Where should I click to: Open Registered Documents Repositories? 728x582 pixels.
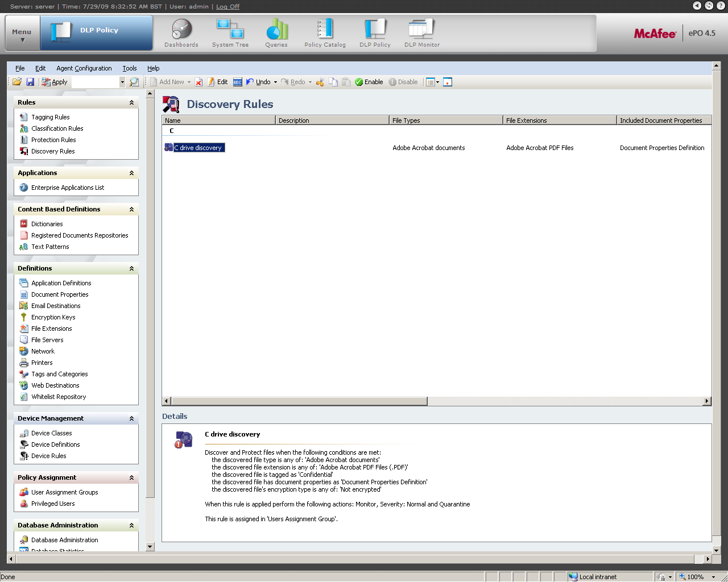click(80, 235)
